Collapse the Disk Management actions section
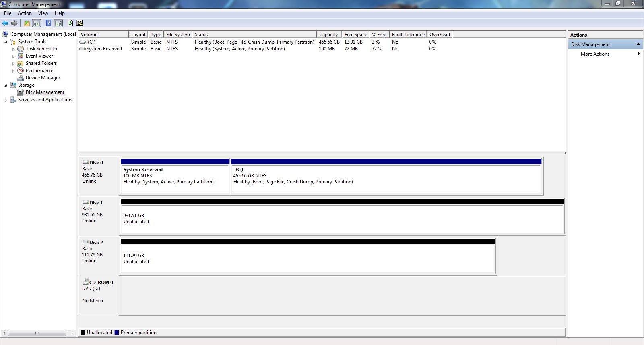This screenshot has height=345, width=644. 638,44
